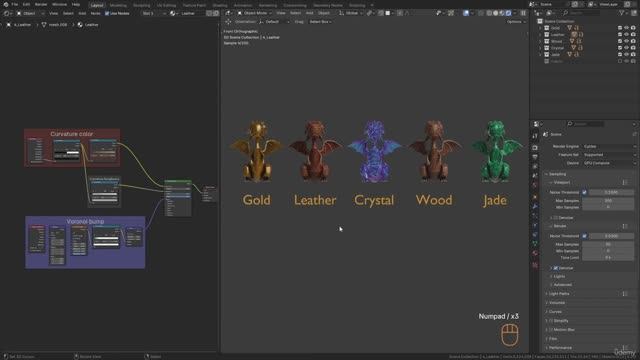Open the Edit menu

(26, 4)
